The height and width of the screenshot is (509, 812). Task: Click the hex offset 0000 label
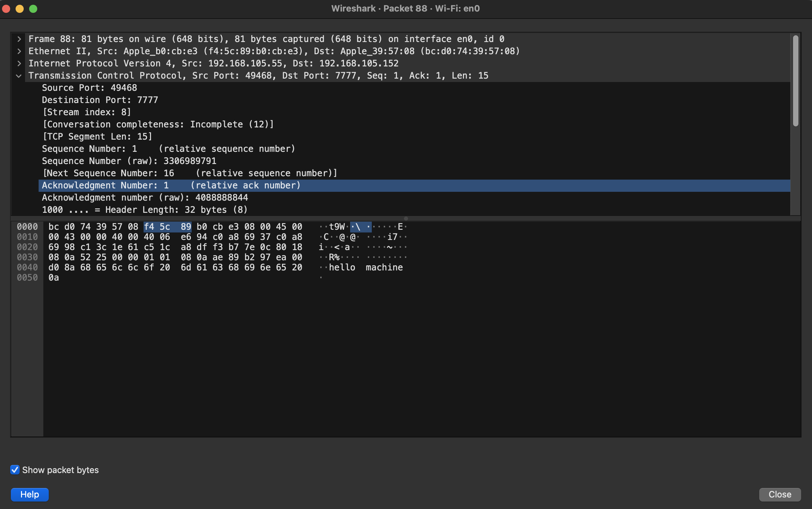pyautogui.click(x=27, y=227)
